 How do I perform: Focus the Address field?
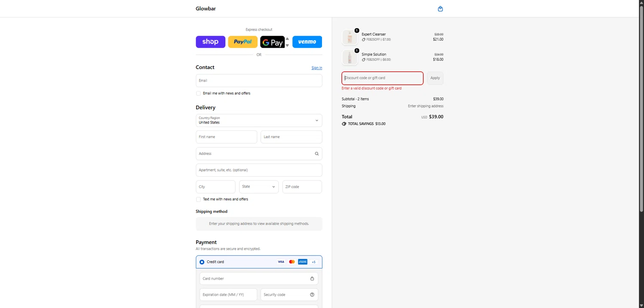[x=259, y=154]
